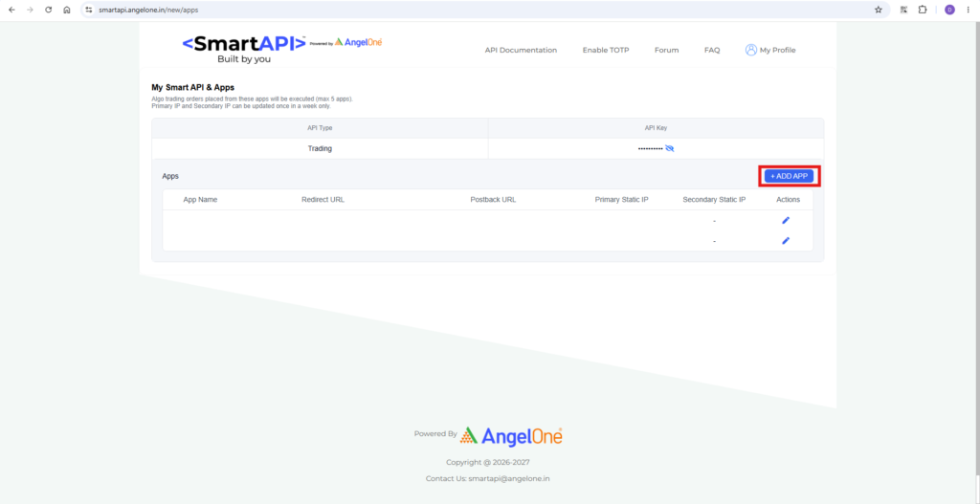Go back with the browser back arrow
Screen dimensions: 980x504
point(11,10)
